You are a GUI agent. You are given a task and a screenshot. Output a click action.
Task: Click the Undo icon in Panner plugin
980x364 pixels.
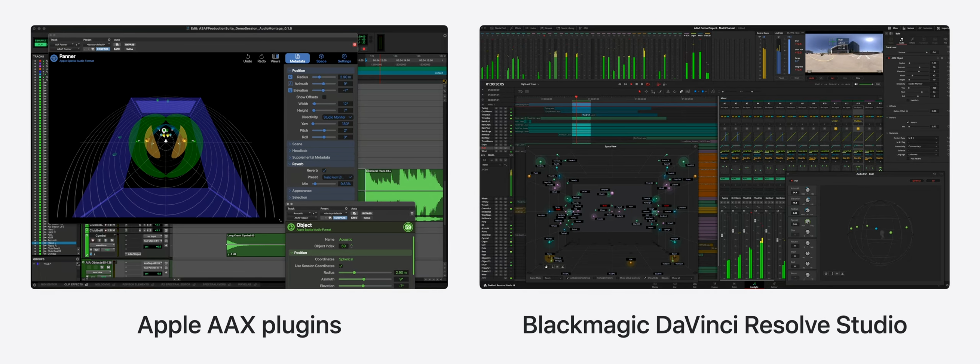pos(247,58)
